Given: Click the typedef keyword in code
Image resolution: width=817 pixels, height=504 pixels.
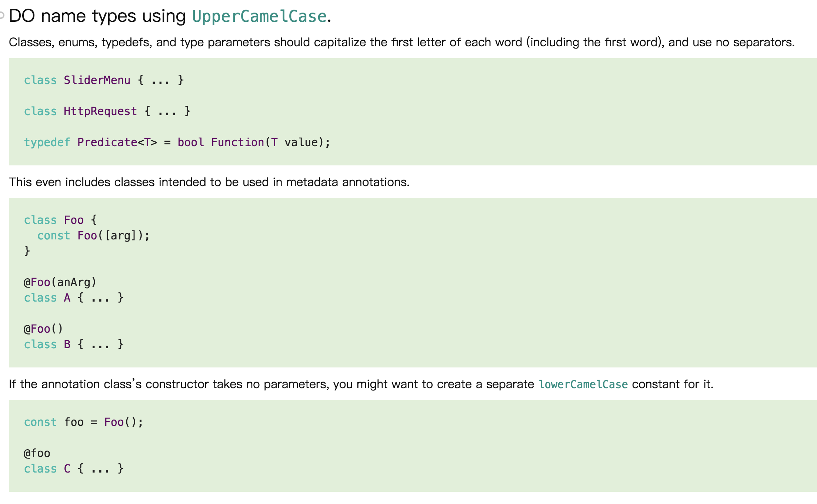Looking at the screenshot, I should pyautogui.click(x=47, y=142).
